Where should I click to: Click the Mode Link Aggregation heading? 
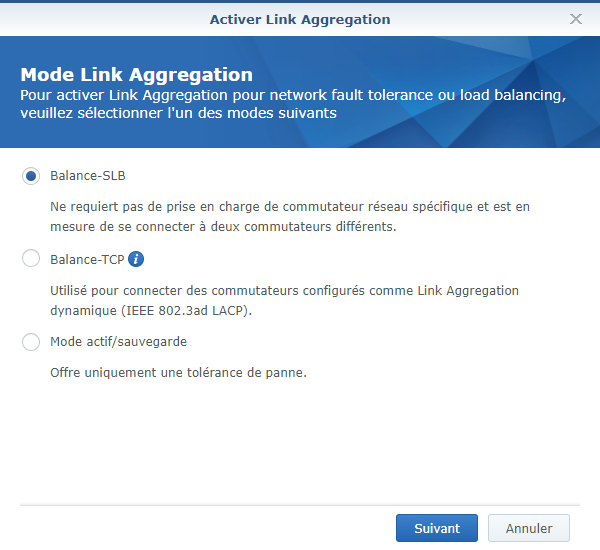pos(137,75)
